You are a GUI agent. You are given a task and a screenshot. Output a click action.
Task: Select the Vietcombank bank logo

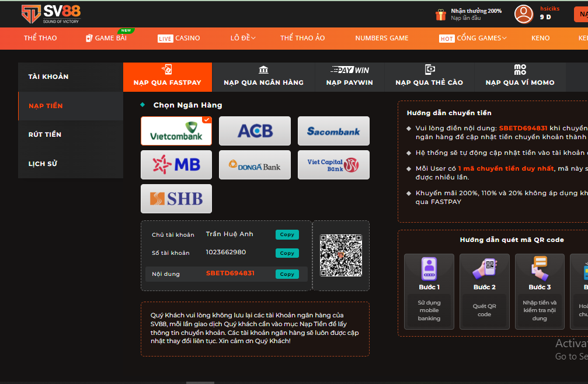tap(176, 130)
